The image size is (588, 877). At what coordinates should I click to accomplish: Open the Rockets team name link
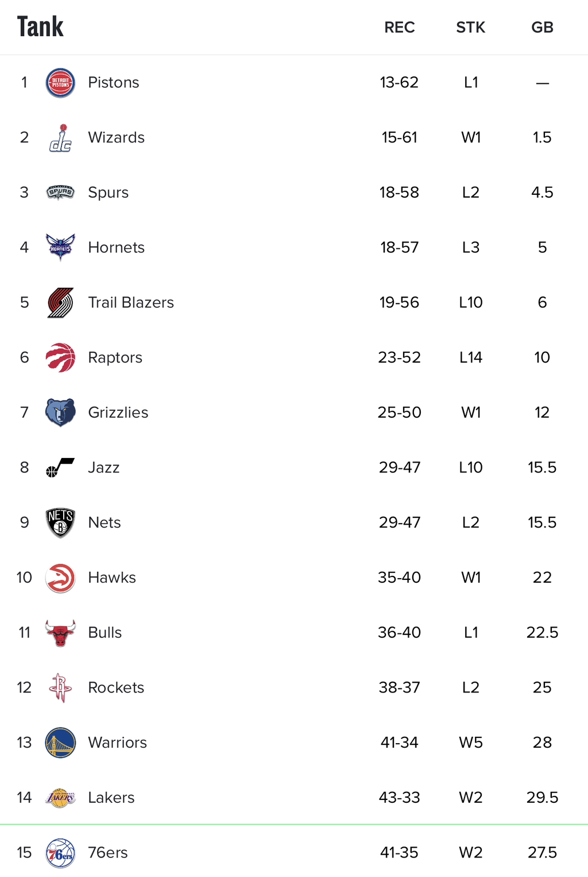pos(116,687)
